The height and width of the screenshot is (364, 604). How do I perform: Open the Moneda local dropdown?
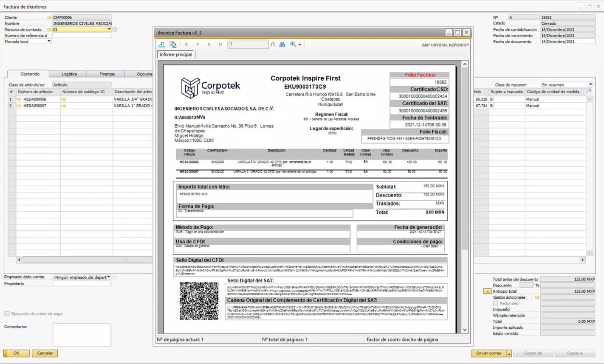pos(49,42)
